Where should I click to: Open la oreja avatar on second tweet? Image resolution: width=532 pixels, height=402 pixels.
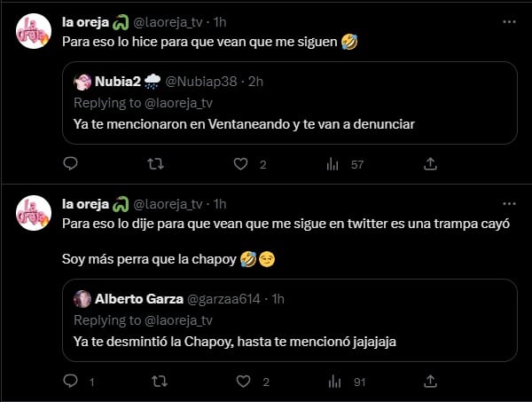pos(34,214)
